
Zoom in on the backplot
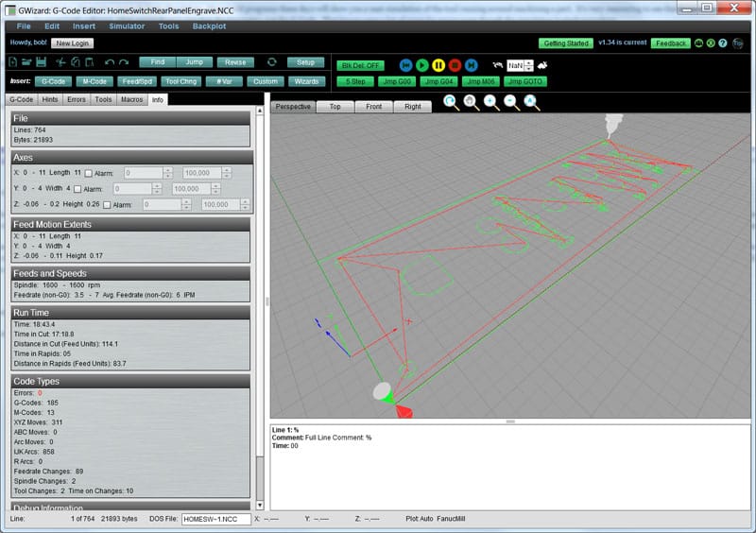pos(491,102)
